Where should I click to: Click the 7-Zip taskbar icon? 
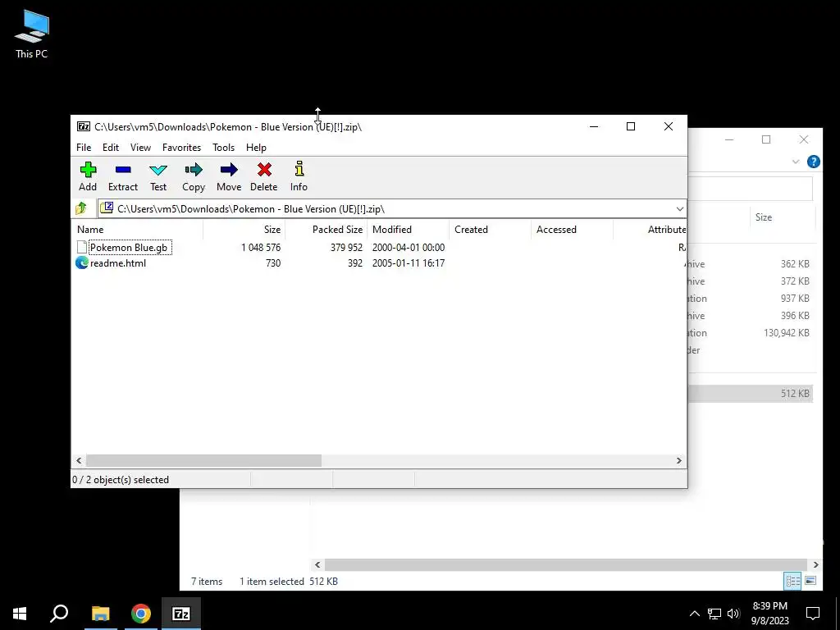point(181,614)
